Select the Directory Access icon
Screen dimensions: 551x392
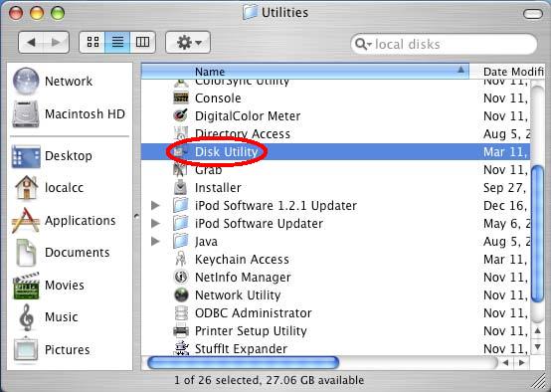(181, 133)
